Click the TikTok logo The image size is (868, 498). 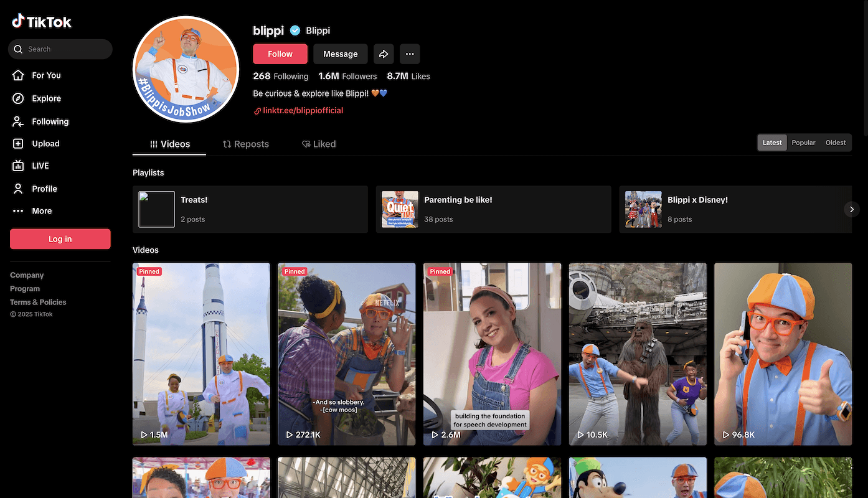pyautogui.click(x=41, y=21)
